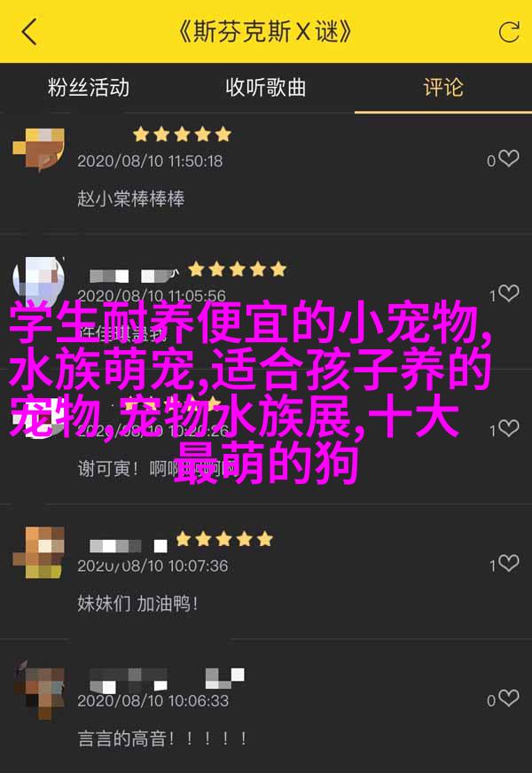Select the 评论 tab
The image size is (532, 773).
pyautogui.click(x=443, y=88)
